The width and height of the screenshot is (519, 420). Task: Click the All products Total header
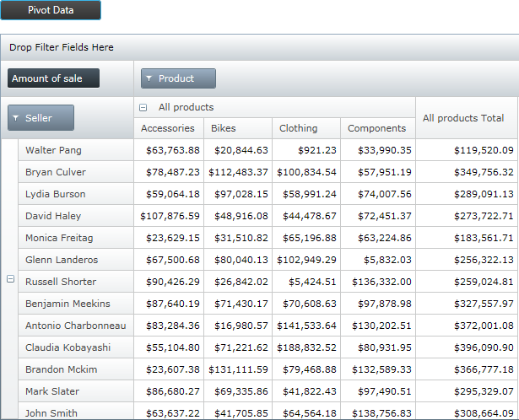tap(466, 118)
